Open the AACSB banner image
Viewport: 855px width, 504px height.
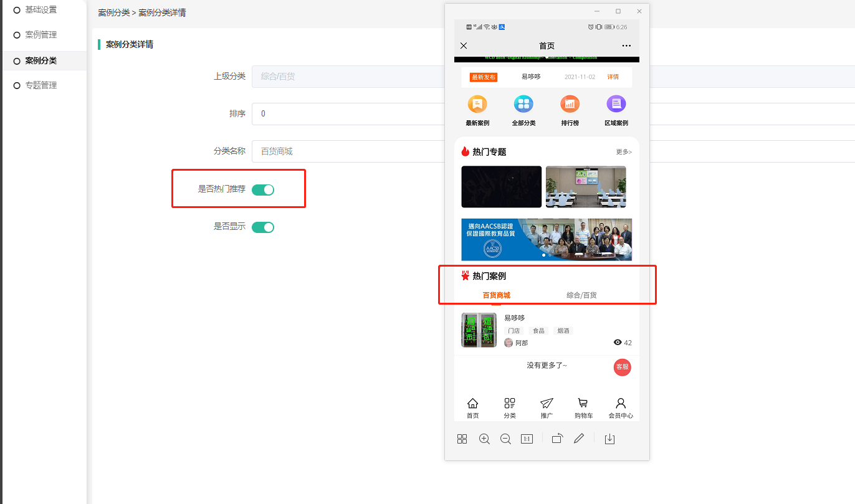pyautogui.click(x=547, y=239)
